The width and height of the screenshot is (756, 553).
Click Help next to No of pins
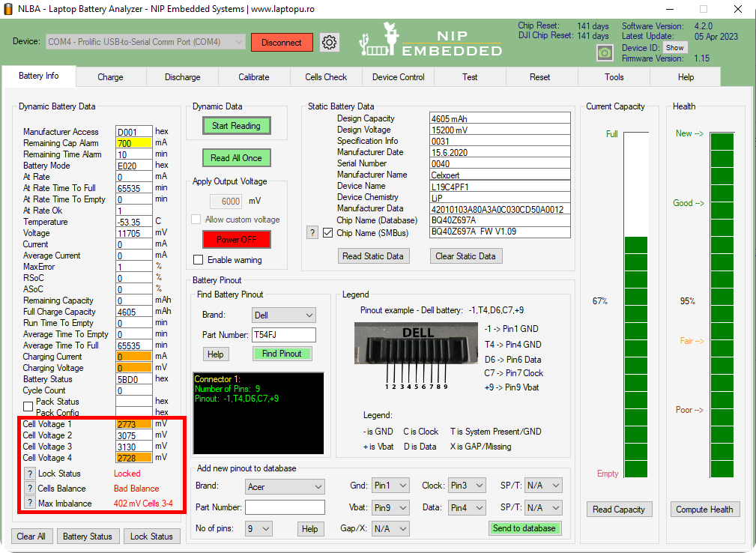(x=310, y=529)
